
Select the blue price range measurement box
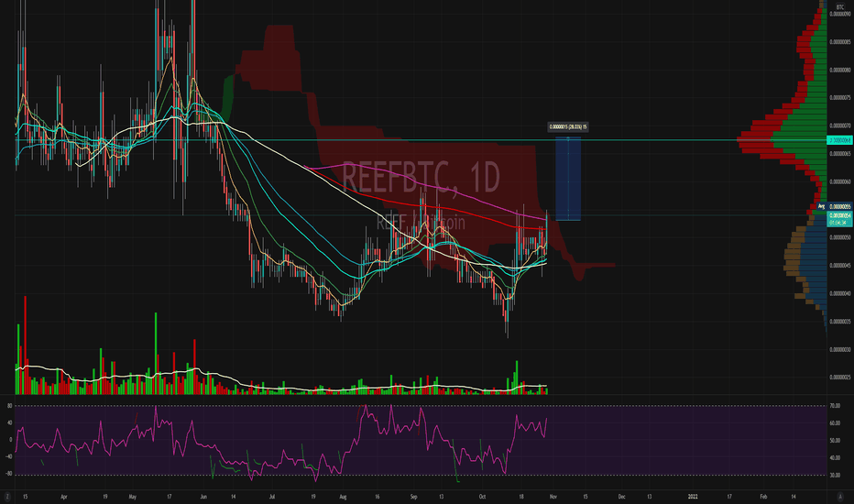[568, 179]
